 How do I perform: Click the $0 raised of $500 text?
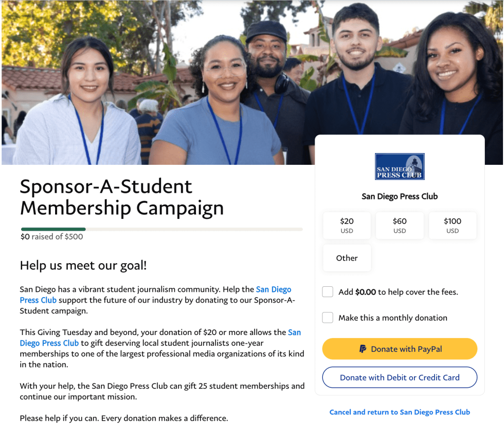(x=52, y=237)
